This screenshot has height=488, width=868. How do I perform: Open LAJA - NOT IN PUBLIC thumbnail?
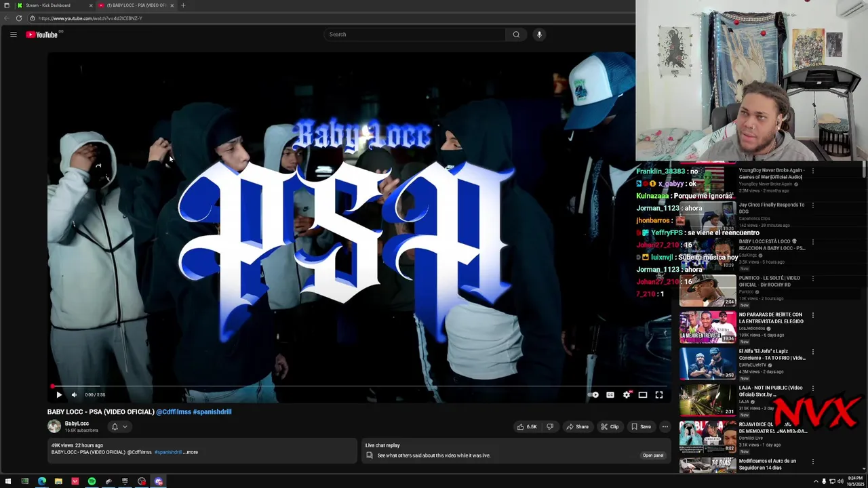pos(707,401)
